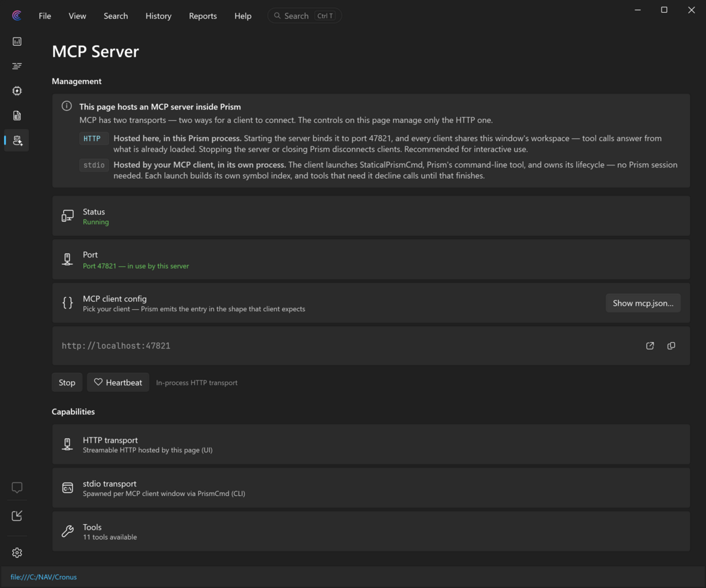
Task: Click the Heartbeat button
Action: 118,382
